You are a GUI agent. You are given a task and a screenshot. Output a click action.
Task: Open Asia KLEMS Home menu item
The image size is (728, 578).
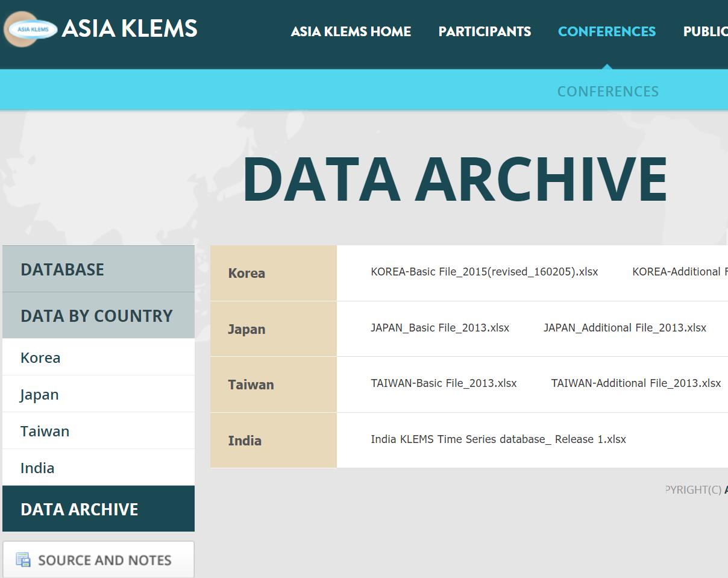point(351,31)
